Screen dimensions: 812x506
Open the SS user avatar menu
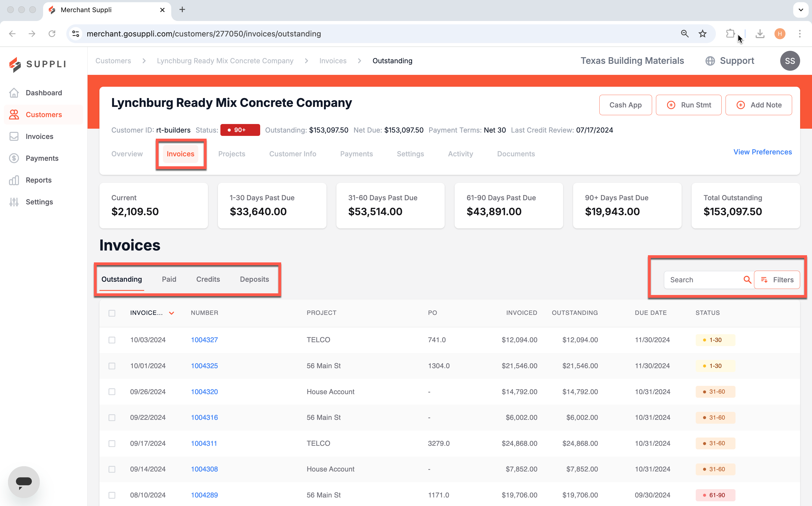coord(790,61)
